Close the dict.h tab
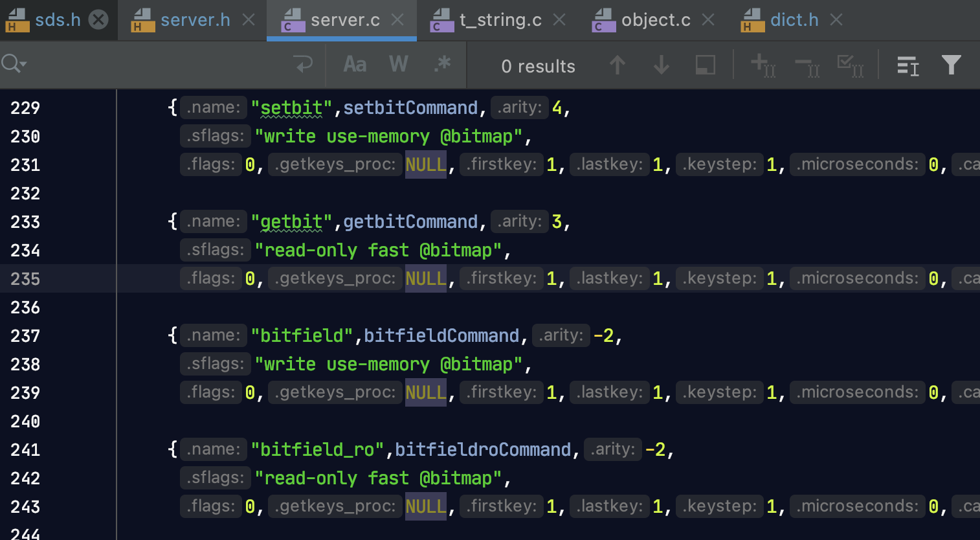The height and width of the screenshot is (540, 980). click(x=836, y=20)
